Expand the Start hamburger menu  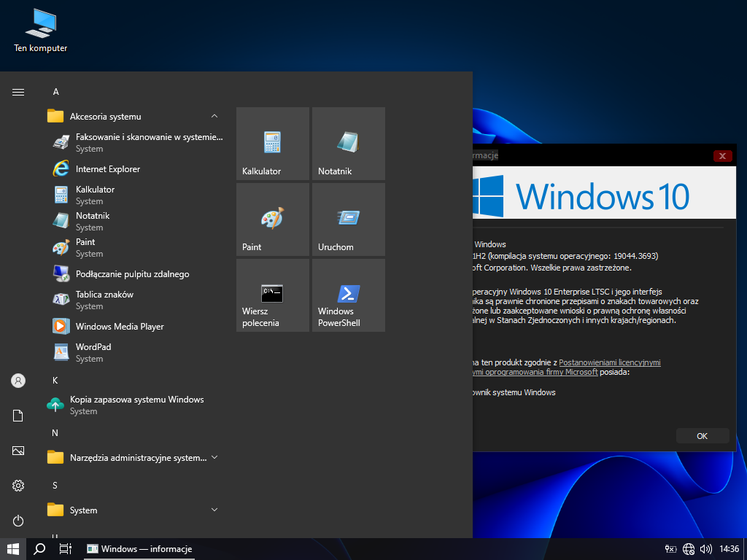18,92
